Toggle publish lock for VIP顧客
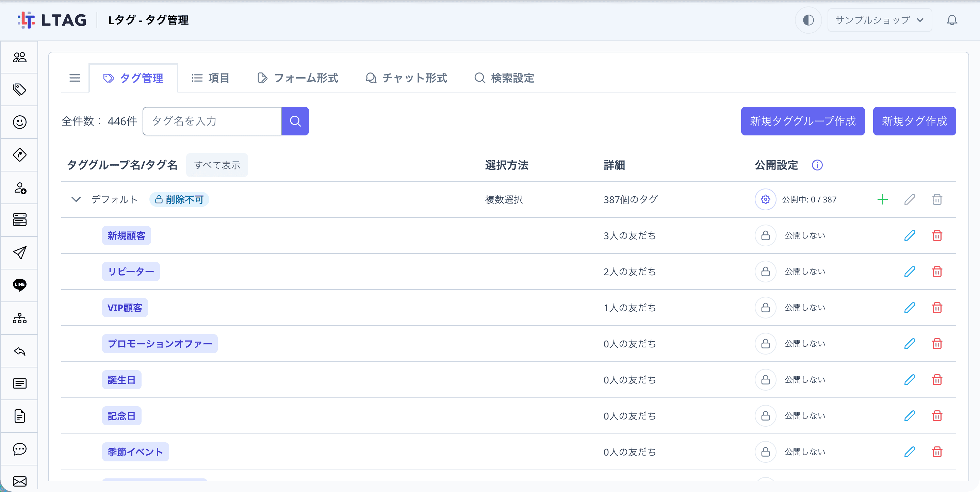The width and height of the screenshot is (980, 492). click(x=765, y=308)
